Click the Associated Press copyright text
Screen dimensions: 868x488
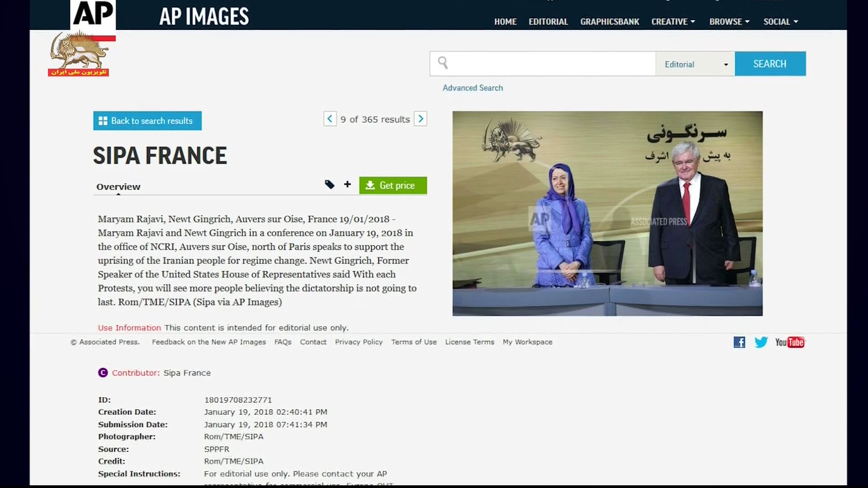click(105, 342)
